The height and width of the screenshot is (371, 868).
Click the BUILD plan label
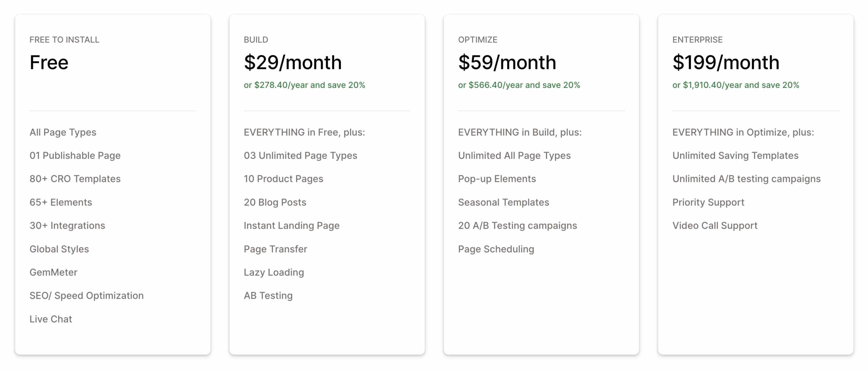(x=256, y=40)
